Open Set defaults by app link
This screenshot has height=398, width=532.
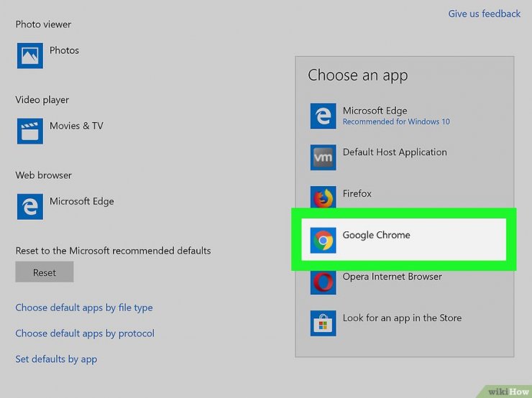coord(56,359)
